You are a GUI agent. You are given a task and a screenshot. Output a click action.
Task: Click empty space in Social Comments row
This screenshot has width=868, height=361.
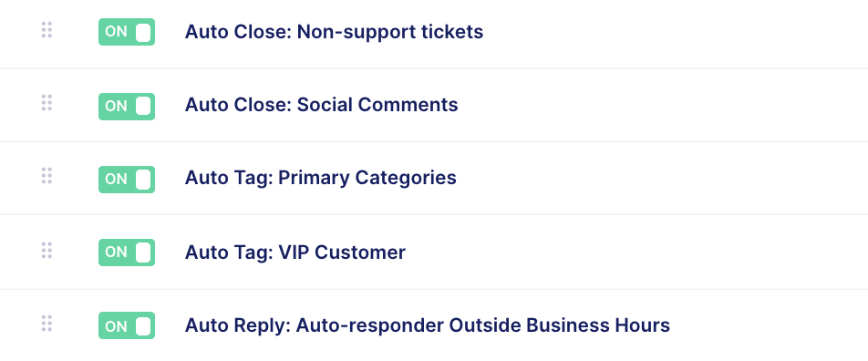pyautogui.click(x=665, y=105)
